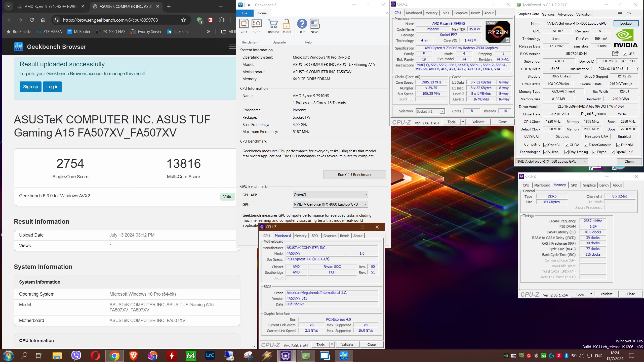Image resolution: width=644 pixels, height=362 pixels.
Task: Click the Unlock padlock icon in Geekbench
Action: click(x=286, y=26)
